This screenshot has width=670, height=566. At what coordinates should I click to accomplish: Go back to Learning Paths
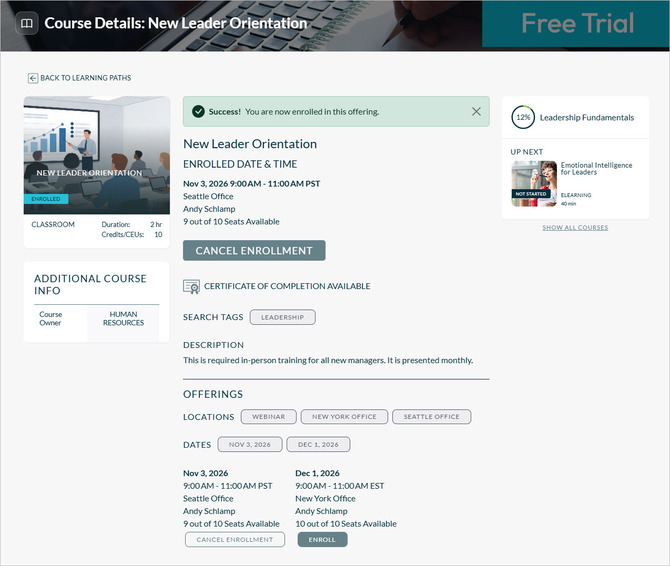[x=80, y=78]
